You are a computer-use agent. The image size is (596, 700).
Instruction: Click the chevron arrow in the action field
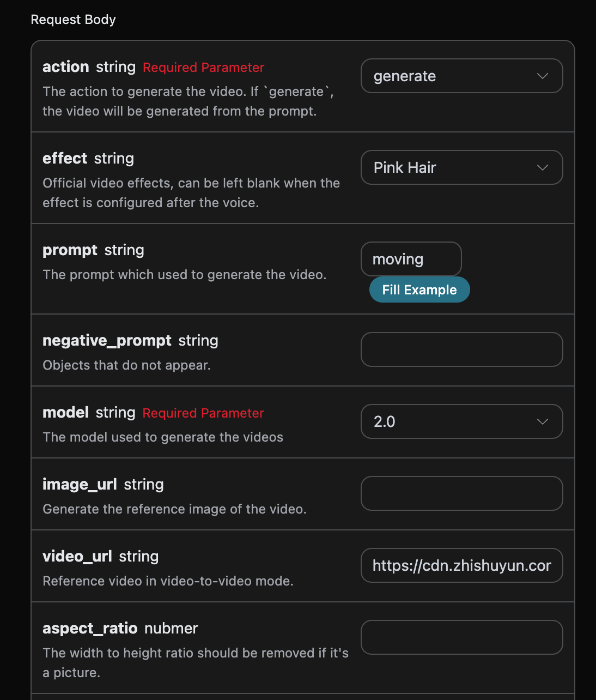(x=542, y=76)
